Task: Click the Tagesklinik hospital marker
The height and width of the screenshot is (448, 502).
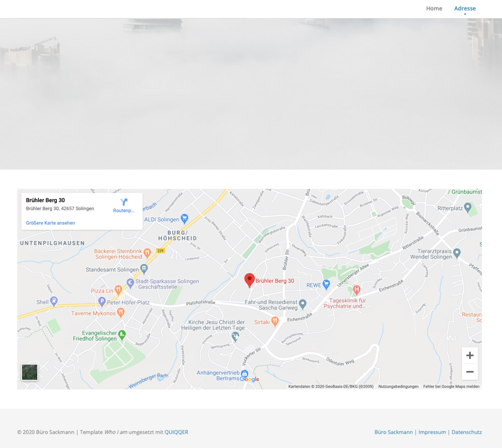Action: click(357, 289)
